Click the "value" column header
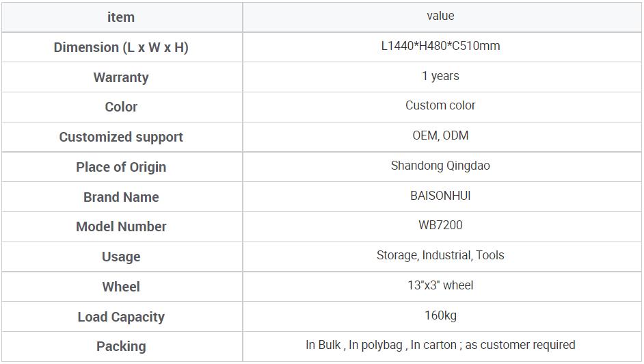The image size is (644, 364). pyautogui.click(x=440, y=16)
